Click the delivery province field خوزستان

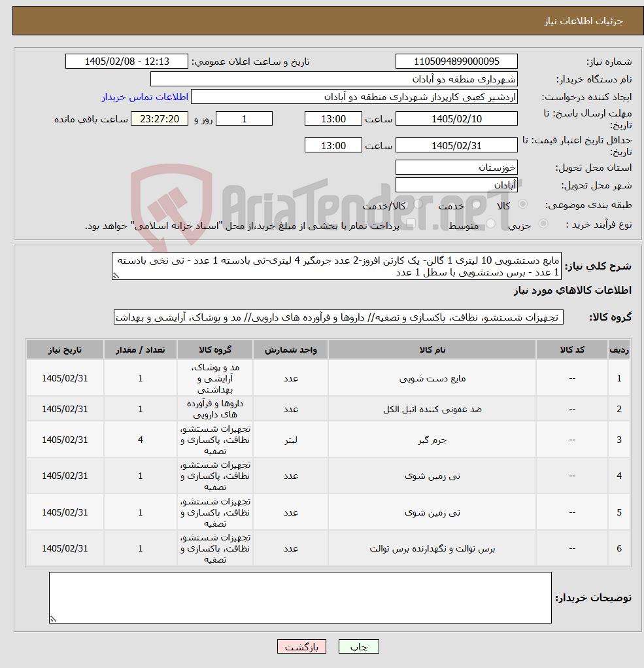coord(456,167)
